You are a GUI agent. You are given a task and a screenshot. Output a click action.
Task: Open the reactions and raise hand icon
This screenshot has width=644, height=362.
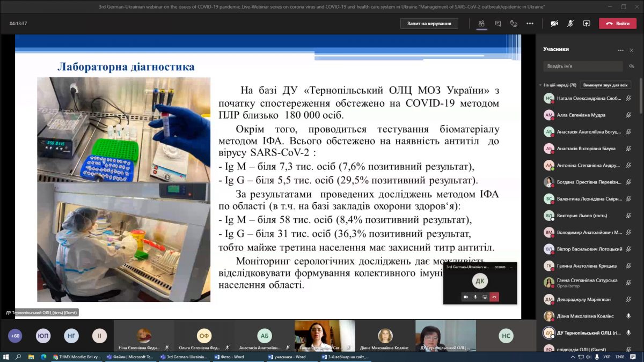pos(514,24)
